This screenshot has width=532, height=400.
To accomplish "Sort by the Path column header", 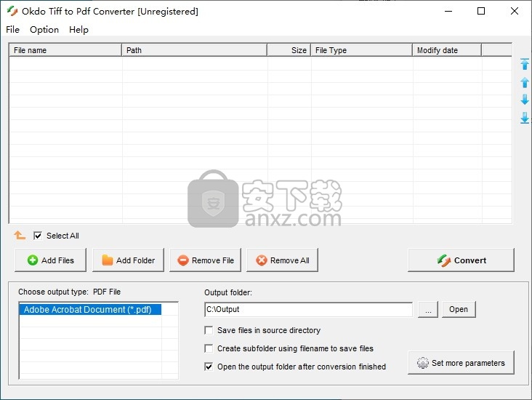I will click(x=194, y=50).
